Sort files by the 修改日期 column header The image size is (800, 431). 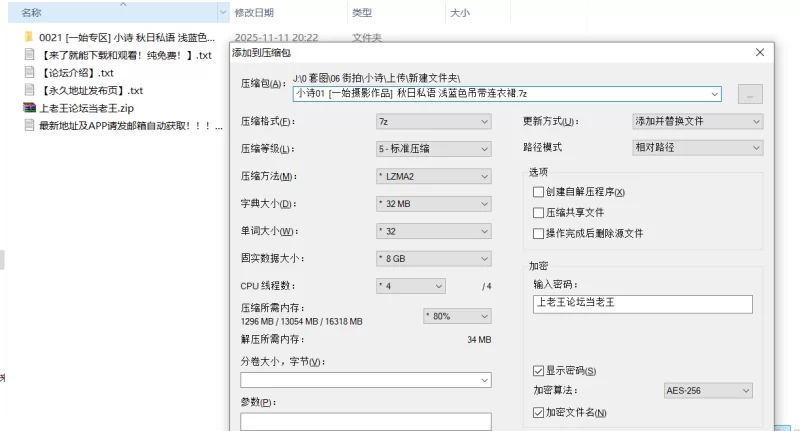254,13
